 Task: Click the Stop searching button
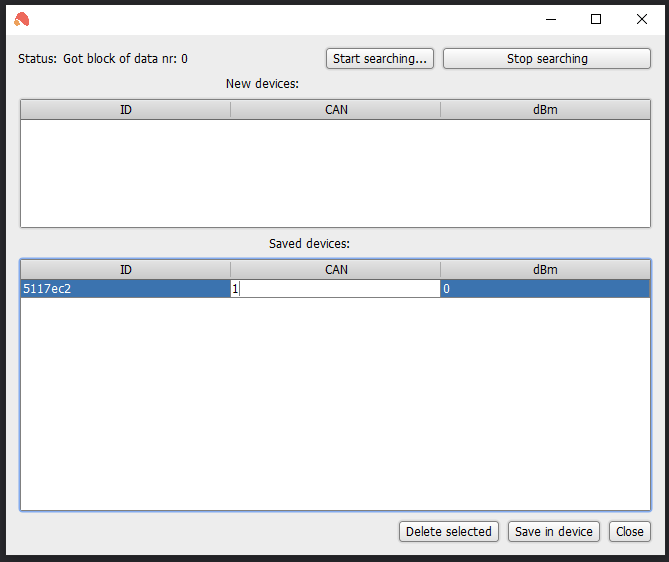[x=547, y=58]
